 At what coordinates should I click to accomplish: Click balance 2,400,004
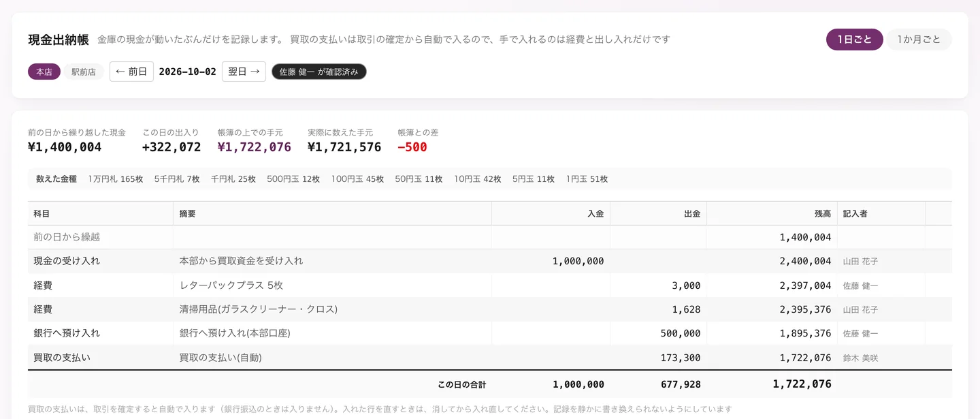coord(806,261)
